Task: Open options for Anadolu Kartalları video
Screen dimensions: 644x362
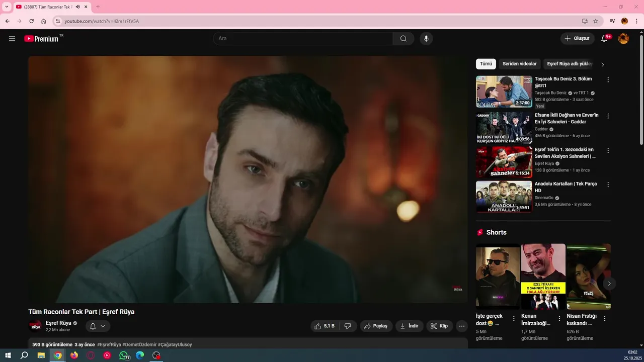Action: (x=608, y=185)
